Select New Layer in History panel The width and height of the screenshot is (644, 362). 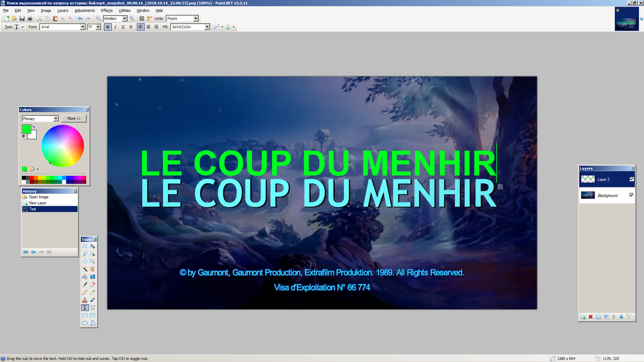coord(50,203)
